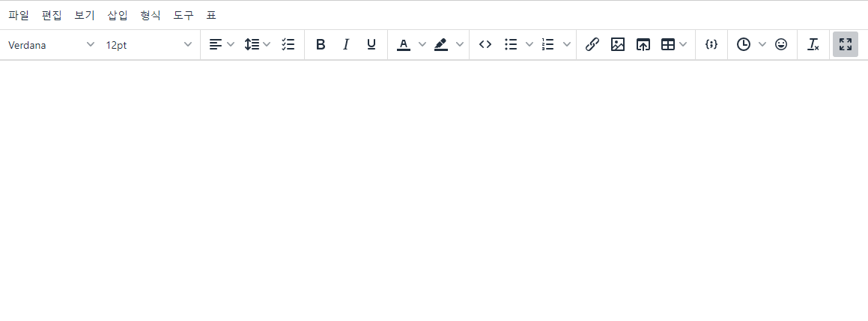
Task: Apply the text color A button
Action: pyautogui.click(x=404, y=45)
